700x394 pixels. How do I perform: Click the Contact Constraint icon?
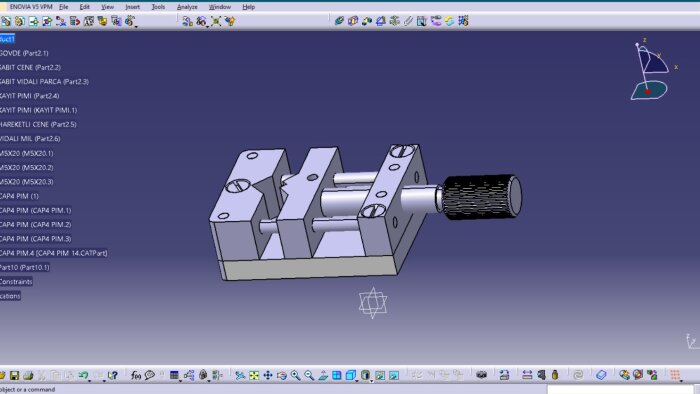[x=353, y=21]
